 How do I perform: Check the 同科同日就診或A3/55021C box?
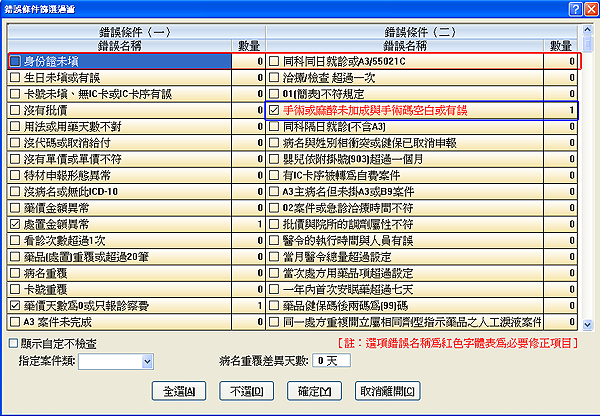point(275,61)
